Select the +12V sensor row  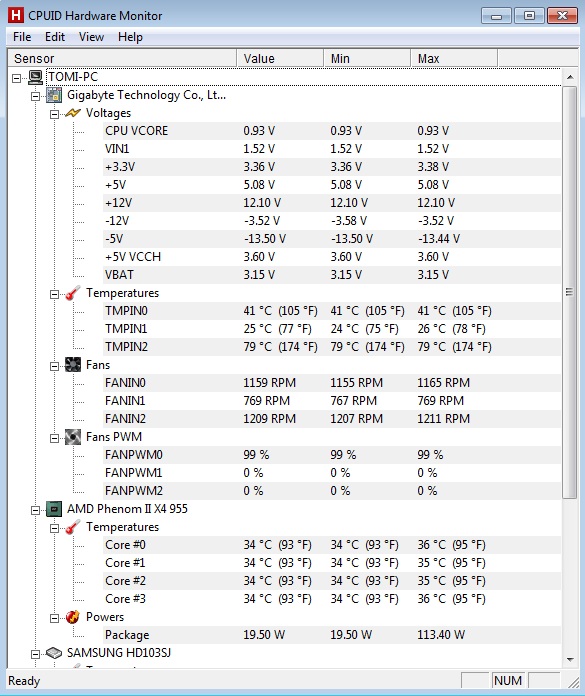(x=332, y=203)
